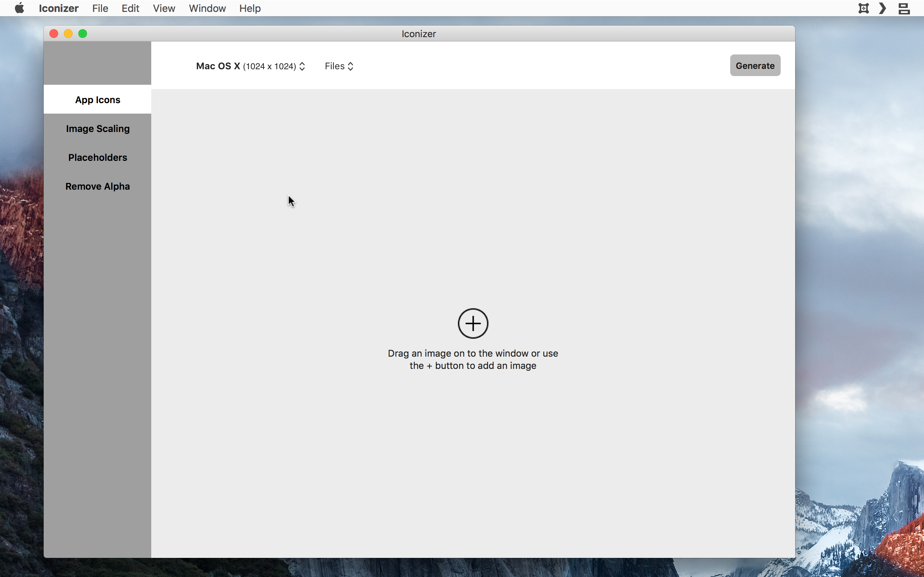Click the stacked bars menu bar icon
This screenshot has height=577, width=924.
tap(904, 8)
